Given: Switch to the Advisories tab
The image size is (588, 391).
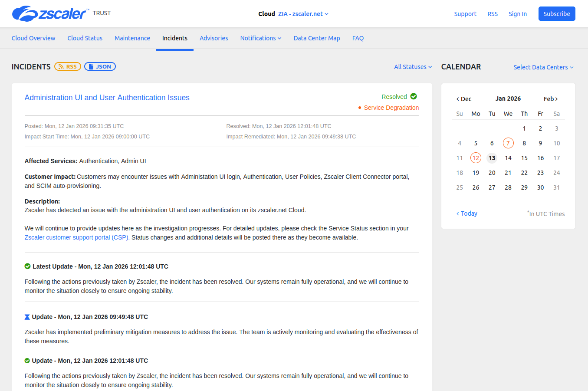Looking at the screenshot, I should coord(214,38).
